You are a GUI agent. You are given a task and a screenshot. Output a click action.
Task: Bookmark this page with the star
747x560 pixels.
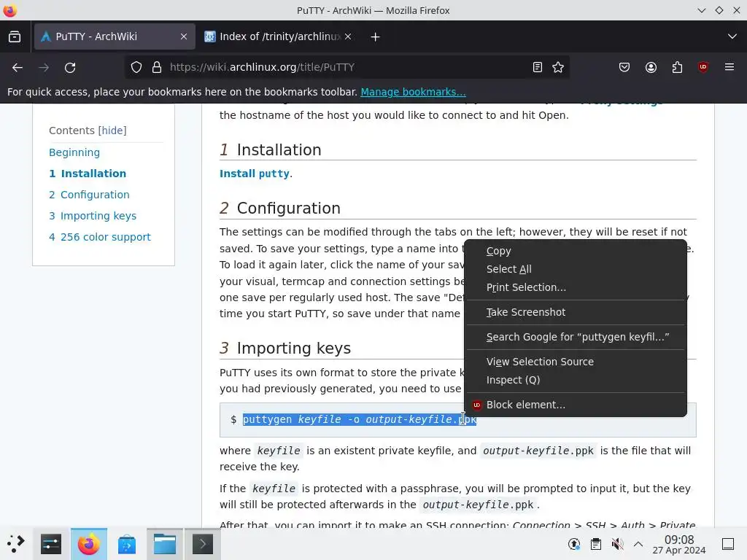click(558, 68)
